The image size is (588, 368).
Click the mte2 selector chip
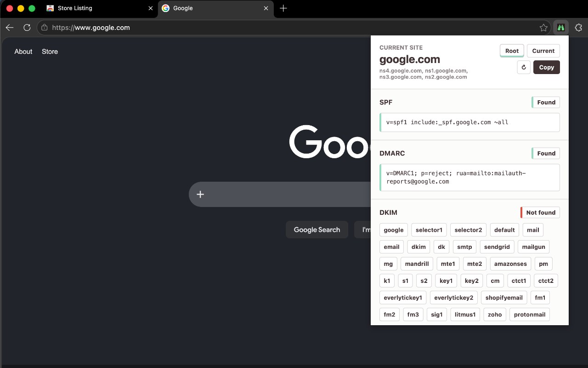[x=475, y=264]
